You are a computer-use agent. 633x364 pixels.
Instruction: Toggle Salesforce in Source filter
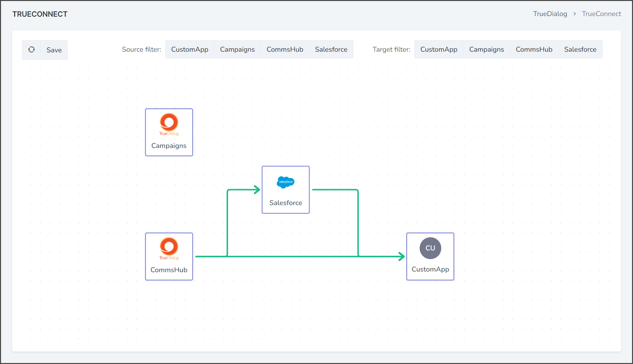(331, 49)
